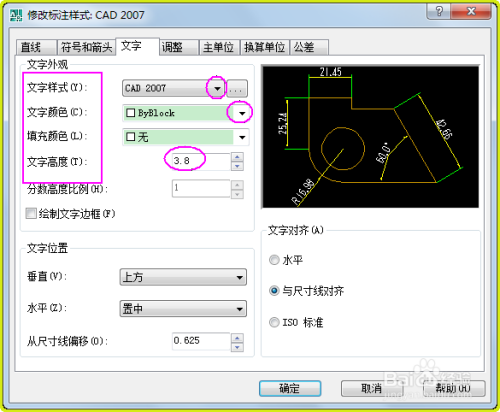Screen dimensions: 500x412
Task: Select the 文字 tab
Action: [138, 46]
